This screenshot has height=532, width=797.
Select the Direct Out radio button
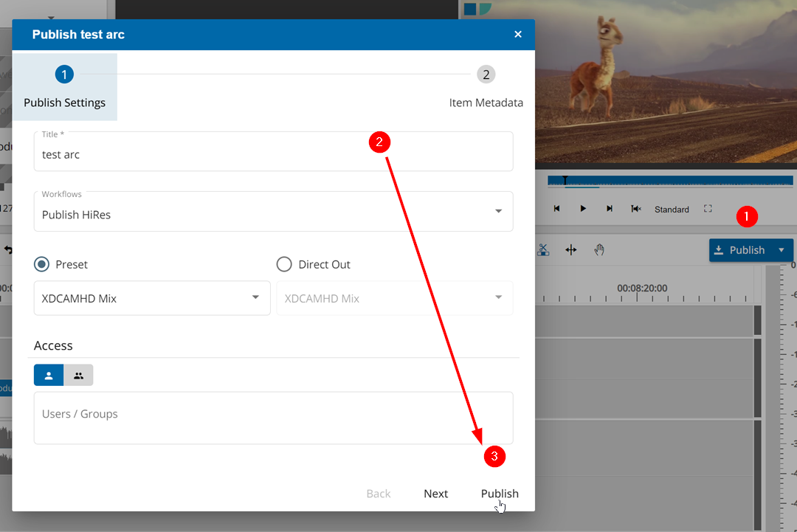(x=283, y=264)
